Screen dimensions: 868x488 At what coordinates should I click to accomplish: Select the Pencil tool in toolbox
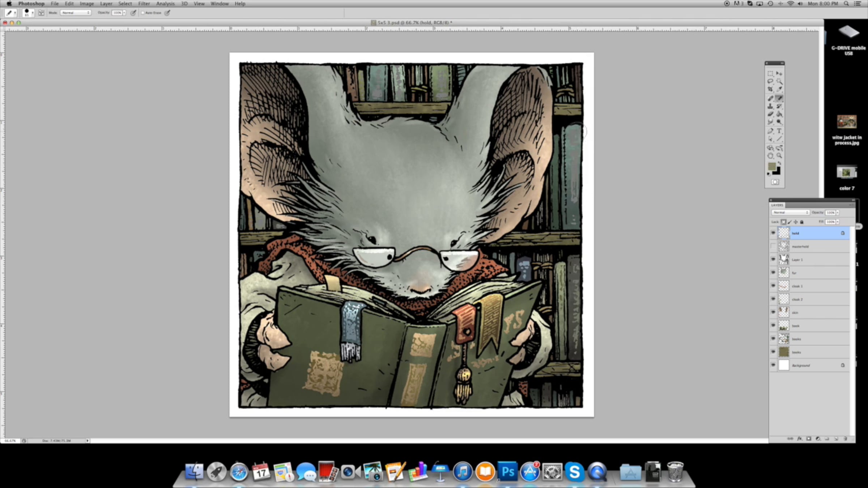(779, 98)
